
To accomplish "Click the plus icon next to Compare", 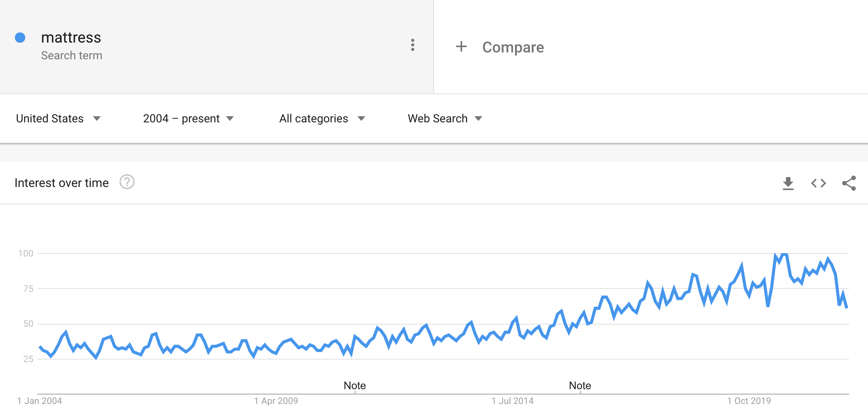I will 461,47.
